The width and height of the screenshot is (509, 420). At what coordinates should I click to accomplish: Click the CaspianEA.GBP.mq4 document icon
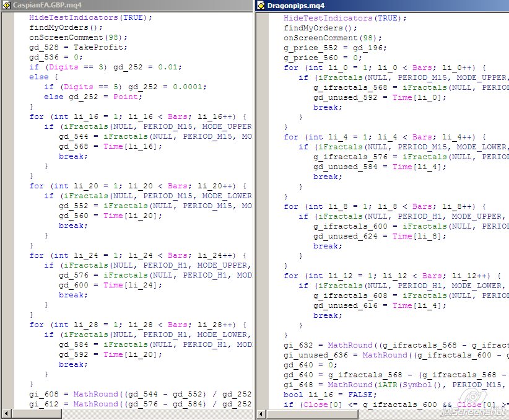6,5
